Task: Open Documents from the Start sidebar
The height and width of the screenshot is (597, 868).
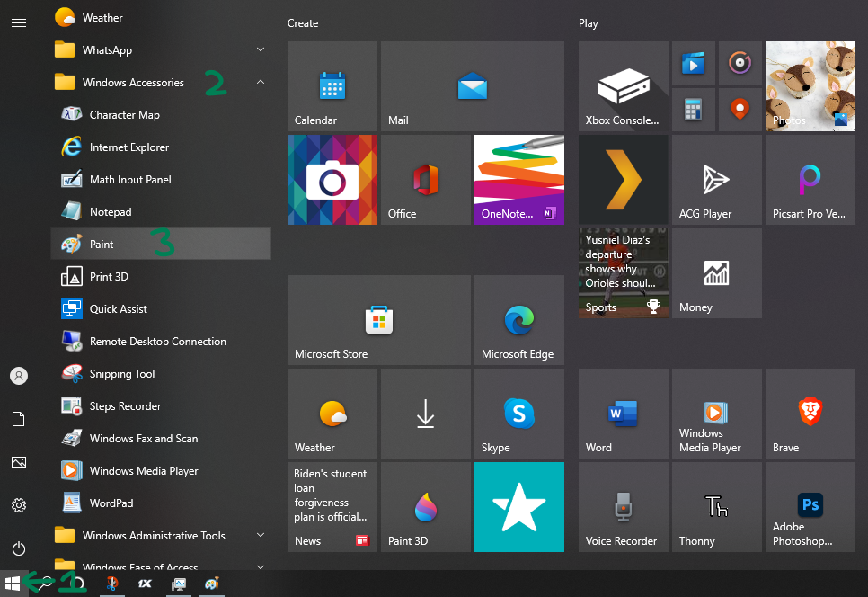Action: click(x=19, y=419)
